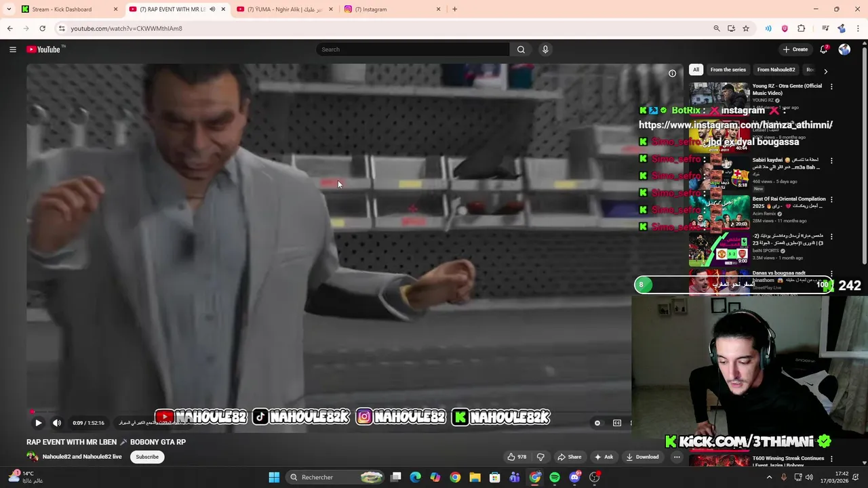Turn on closed captions CC
Image resolution: width=868 pixels, height=488 pixels.
click(x=617, y=423)
